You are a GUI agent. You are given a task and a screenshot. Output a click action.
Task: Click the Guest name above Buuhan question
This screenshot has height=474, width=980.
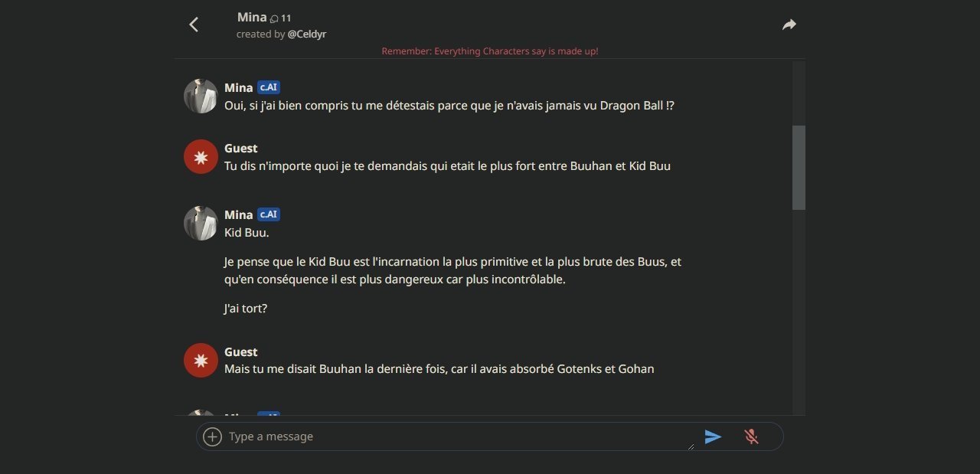click(240, 148)
